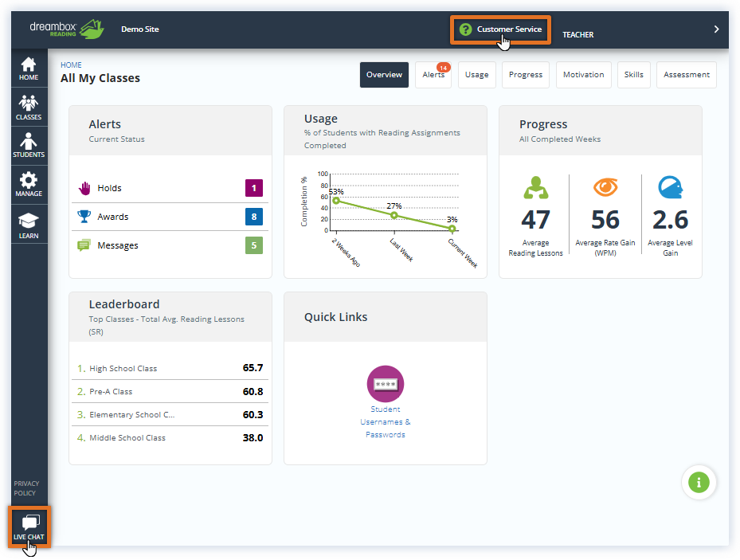Go to Classes in the sidebar
Viewport: 740px width, 560px height.
coord(29,108)
